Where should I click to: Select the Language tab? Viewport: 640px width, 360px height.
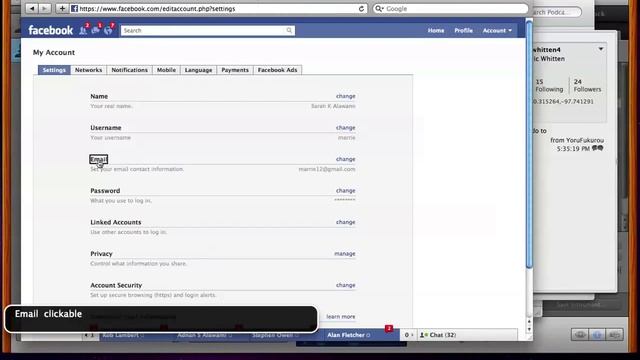[x=198, y=70]
